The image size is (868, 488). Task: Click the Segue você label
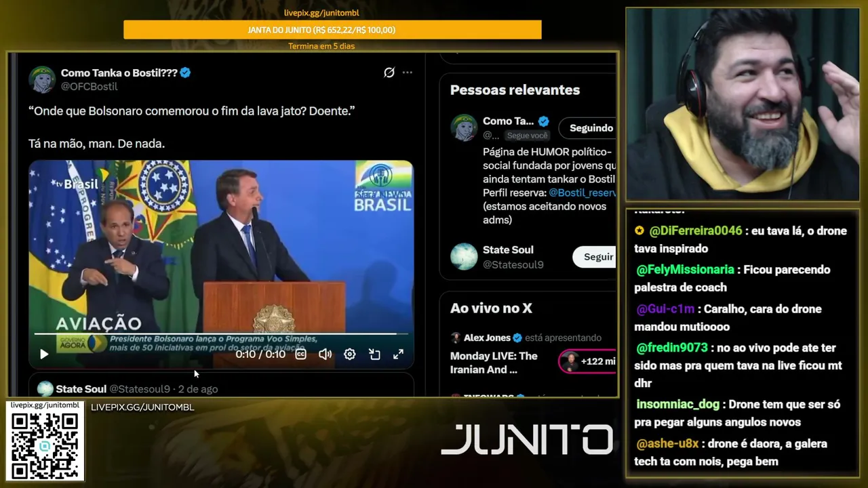coord(528,136)
